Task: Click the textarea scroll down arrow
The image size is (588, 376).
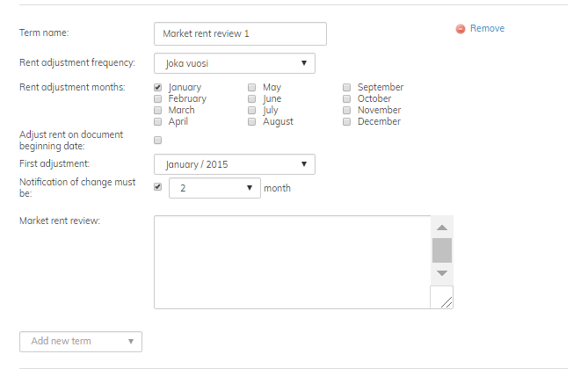Action: click(x=442, y=273)
